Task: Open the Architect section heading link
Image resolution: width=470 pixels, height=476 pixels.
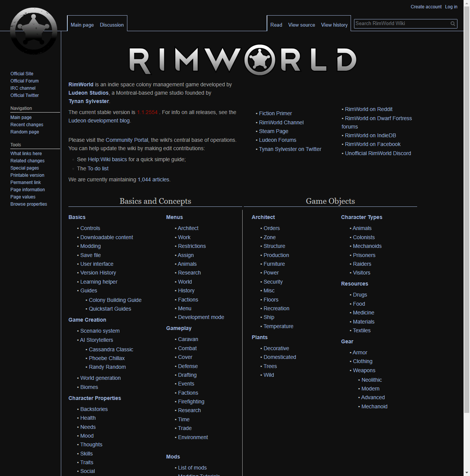Action: (x=263, y=217)
